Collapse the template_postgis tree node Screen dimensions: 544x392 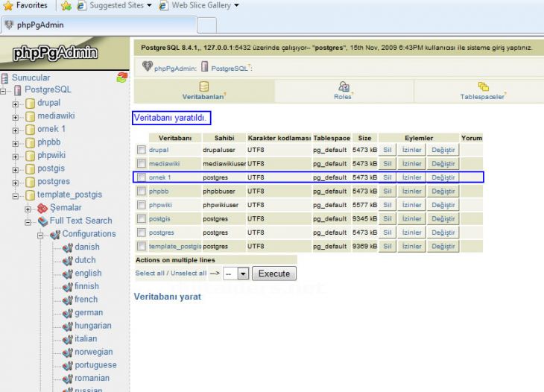click(x=15, y=196)
